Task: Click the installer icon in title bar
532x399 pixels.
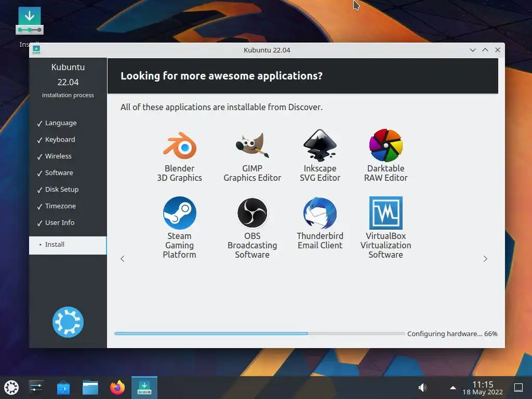Action: coord(36,50)
